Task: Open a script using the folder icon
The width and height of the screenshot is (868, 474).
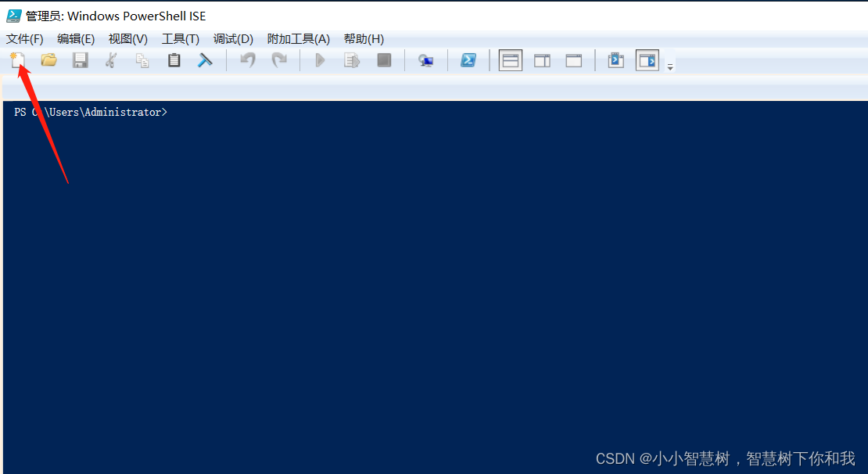Action: click(x=48, y=59)
